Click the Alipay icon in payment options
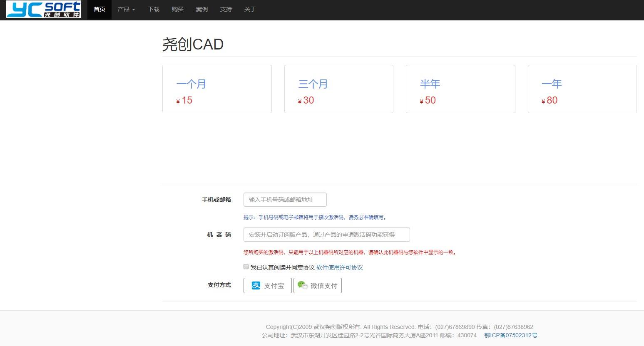644x346 pixels. pos(256,285)
